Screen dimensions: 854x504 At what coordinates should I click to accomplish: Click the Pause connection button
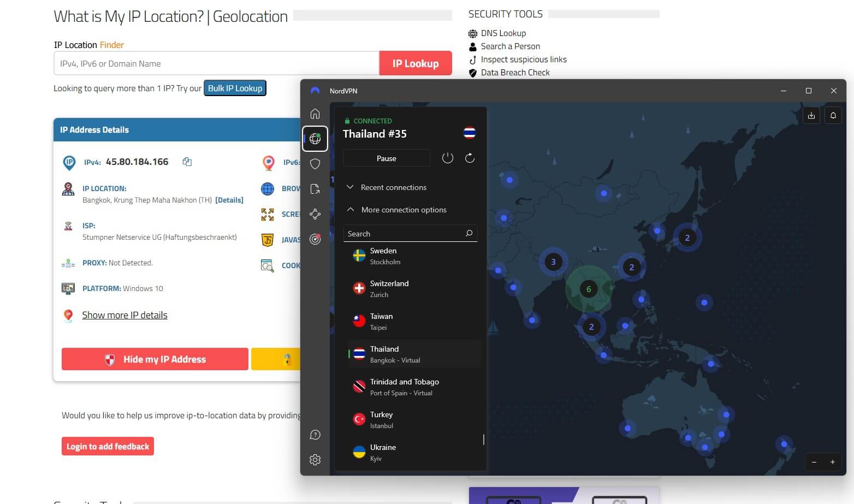(387, 158)
